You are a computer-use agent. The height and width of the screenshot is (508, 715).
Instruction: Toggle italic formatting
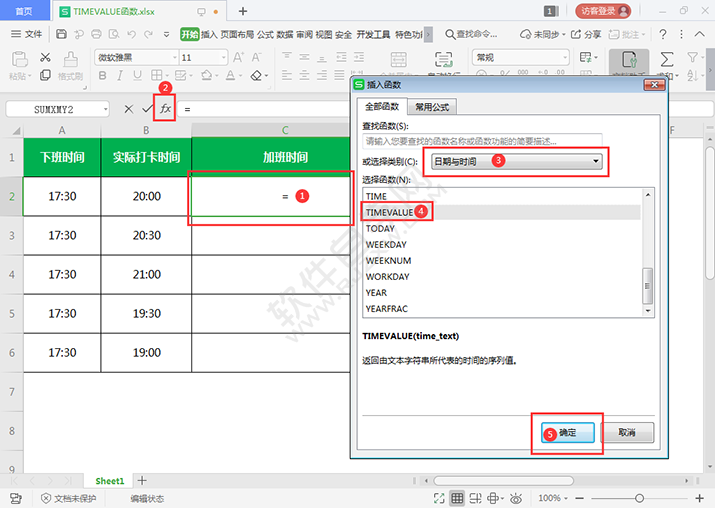[120, 75]
